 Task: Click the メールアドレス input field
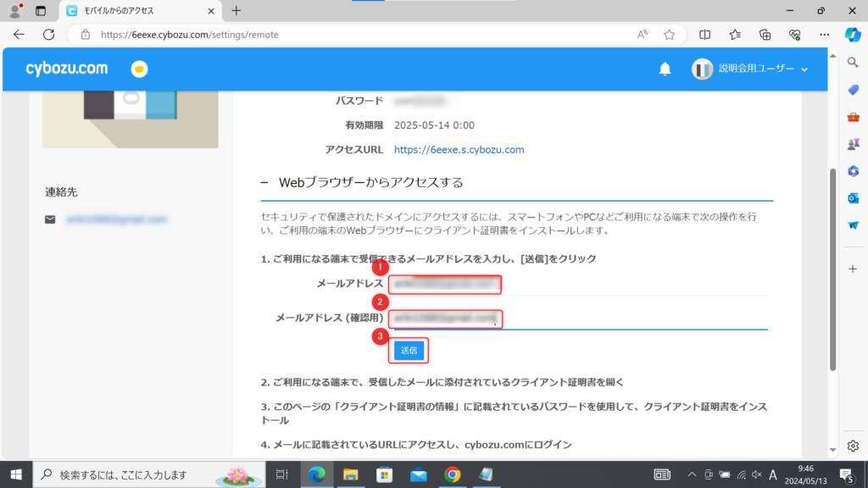tap(445, 284)
